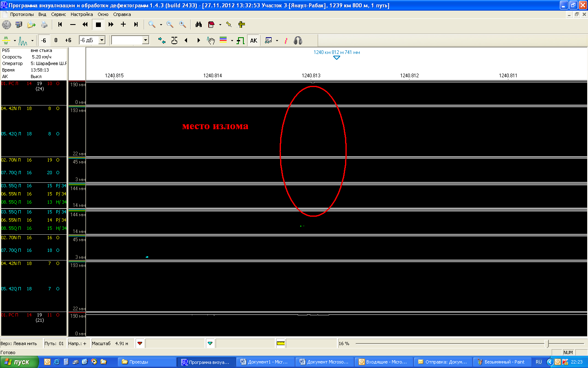Toggle the AK button
The width and height of the screenshot is (588, 368).
[x=254, y=40]
